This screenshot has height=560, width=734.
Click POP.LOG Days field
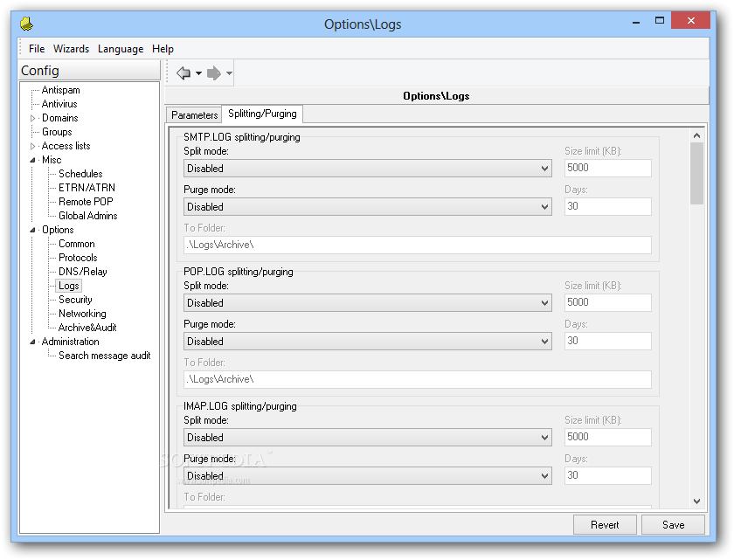pyautogui.click(x=607, y=341)
